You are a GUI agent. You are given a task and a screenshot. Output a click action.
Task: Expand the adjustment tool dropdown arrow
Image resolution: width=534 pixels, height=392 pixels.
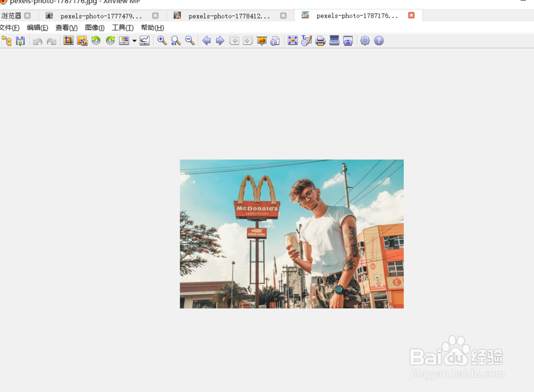coord(135,41)
